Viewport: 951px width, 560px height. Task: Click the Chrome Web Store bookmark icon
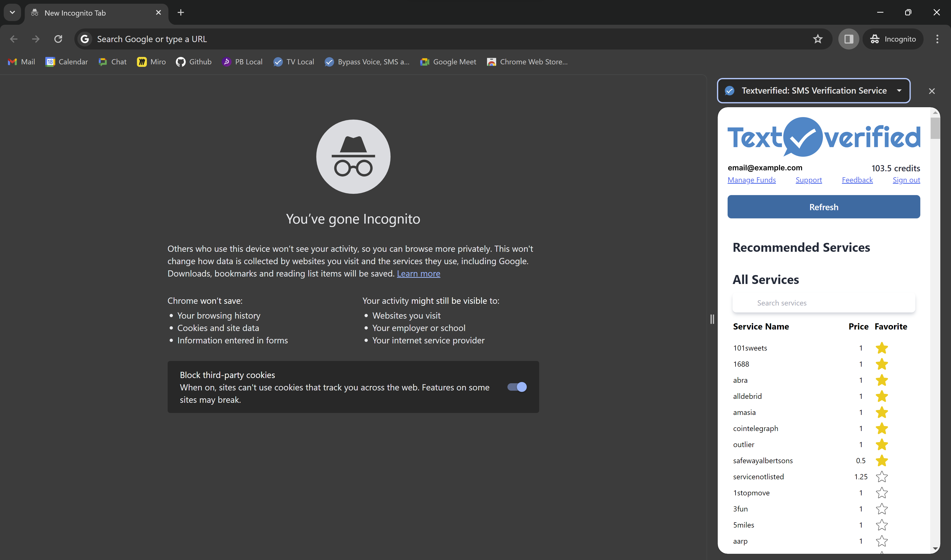point(492,62)
